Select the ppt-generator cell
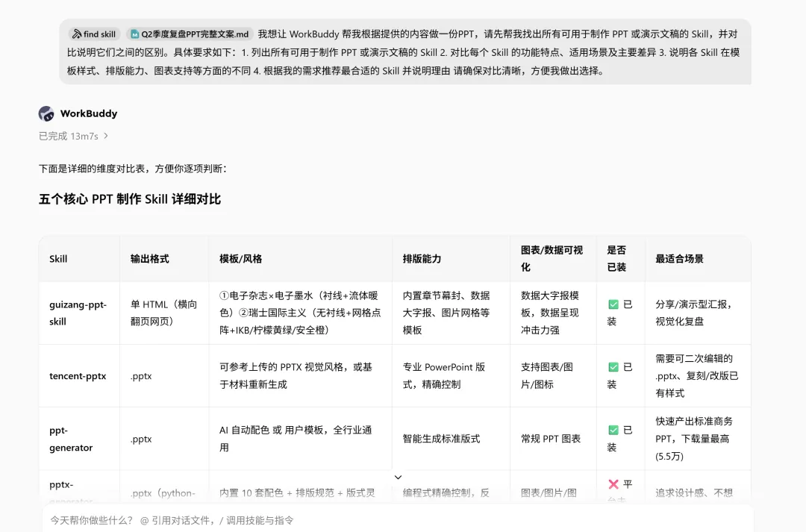 [79, 439]
